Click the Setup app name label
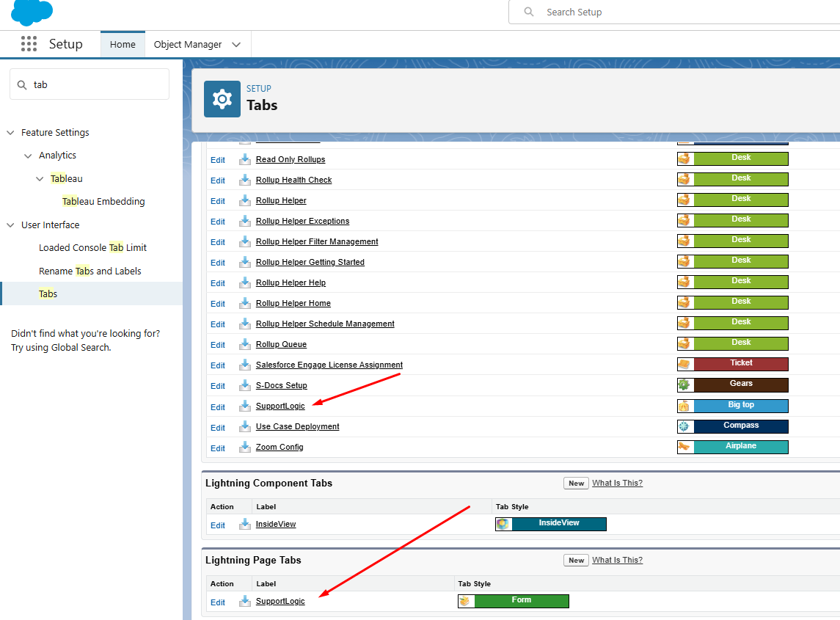Screen dimensions: 840x620 tap(66, 44)
